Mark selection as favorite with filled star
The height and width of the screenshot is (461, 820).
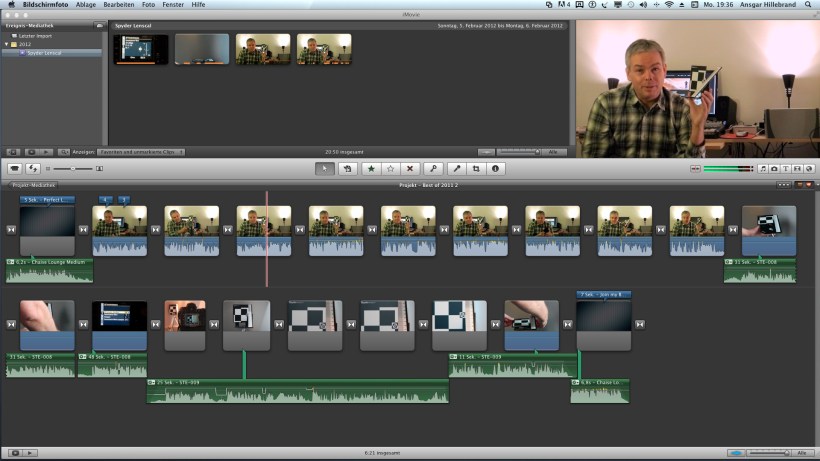click(x=371, y=168)
